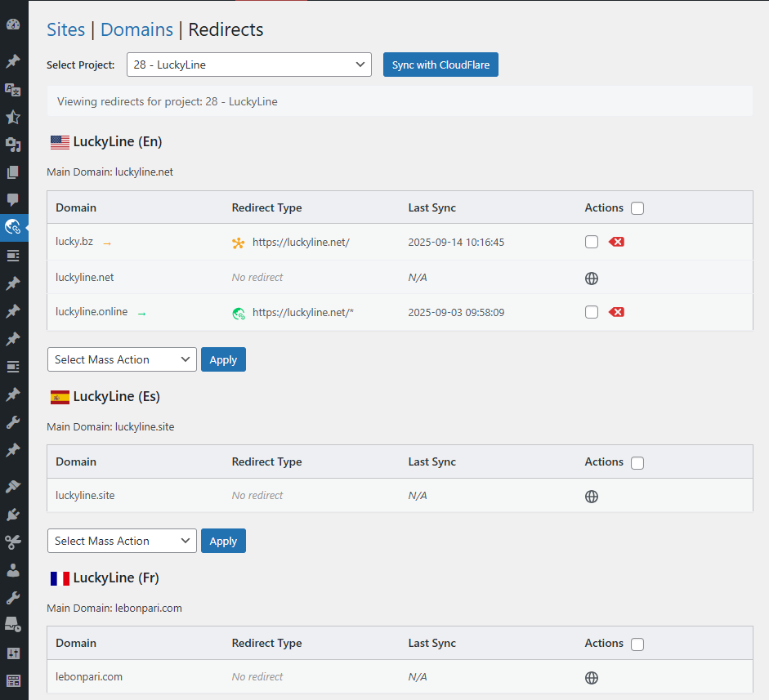Open Comments from the sidebar icon
This screenshot has width=769, height=700.
(x=13, y=199)
